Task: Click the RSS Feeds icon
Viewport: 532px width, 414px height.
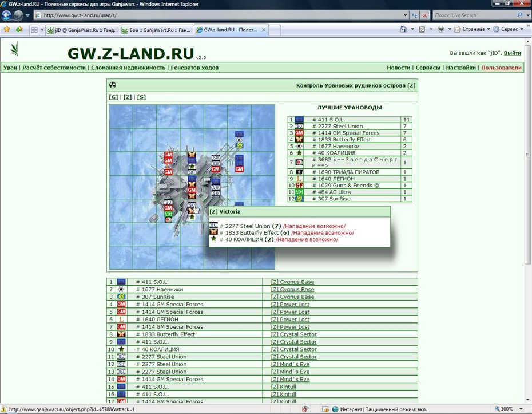Action: point(422,29)
